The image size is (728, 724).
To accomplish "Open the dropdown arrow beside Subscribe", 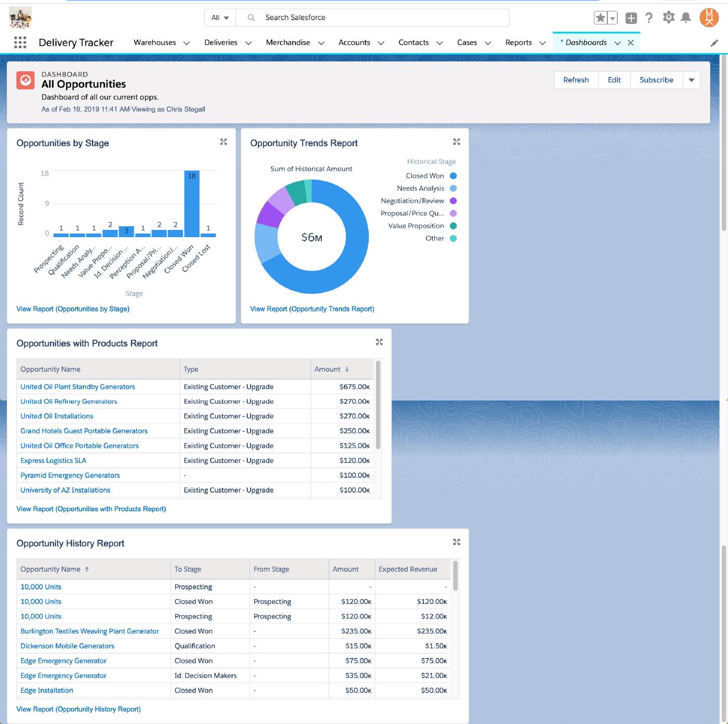I will coord(691,80).
